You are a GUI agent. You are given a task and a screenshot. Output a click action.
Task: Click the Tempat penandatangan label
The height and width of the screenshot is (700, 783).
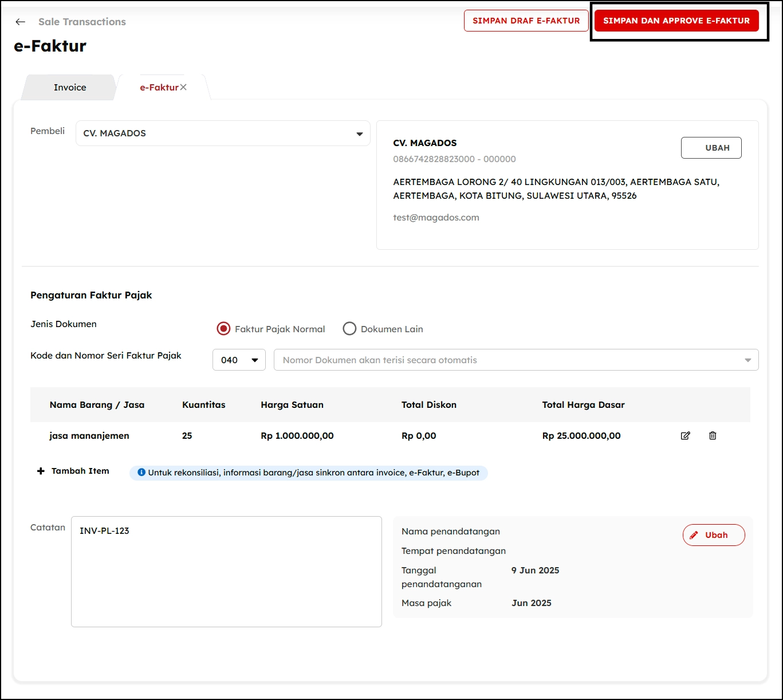coord(454,550)
